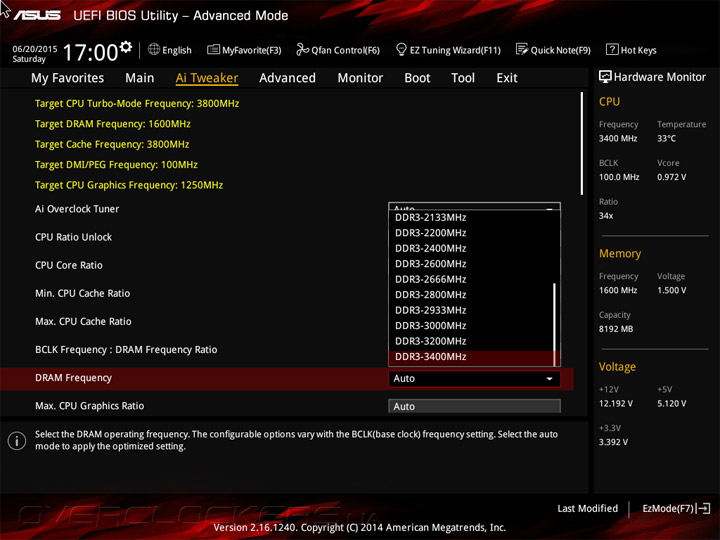Image resolution: width=720 pixels, height=540 pixels.
Task: Click the globe language icon
Action: click(154, 49)
